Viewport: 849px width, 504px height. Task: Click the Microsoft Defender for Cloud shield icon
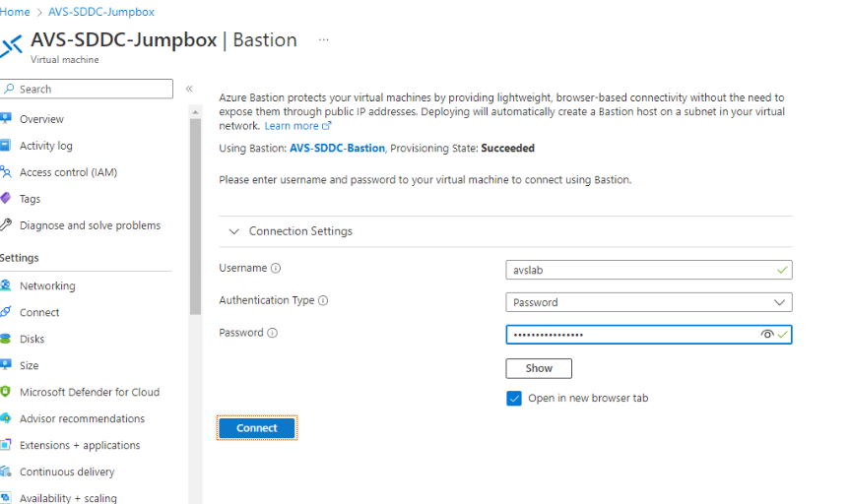click(6, 392)
